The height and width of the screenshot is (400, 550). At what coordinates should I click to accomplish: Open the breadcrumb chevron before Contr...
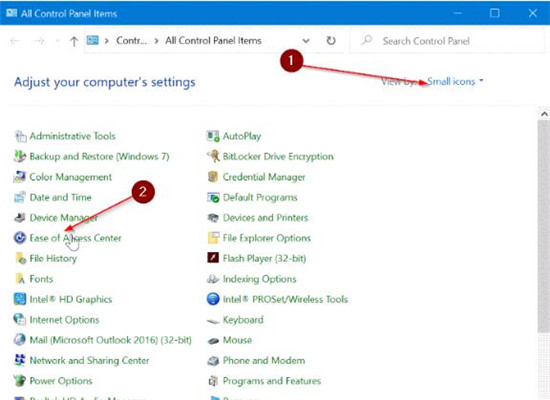pos(107,41)
